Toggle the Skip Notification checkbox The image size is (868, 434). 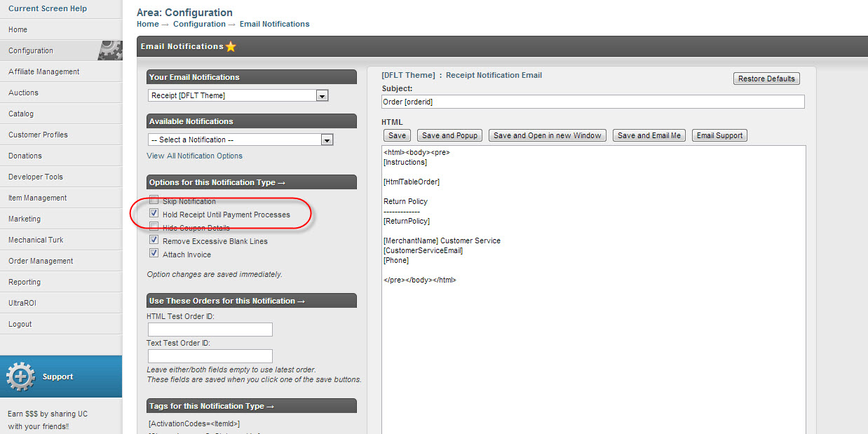click(154, 201)
